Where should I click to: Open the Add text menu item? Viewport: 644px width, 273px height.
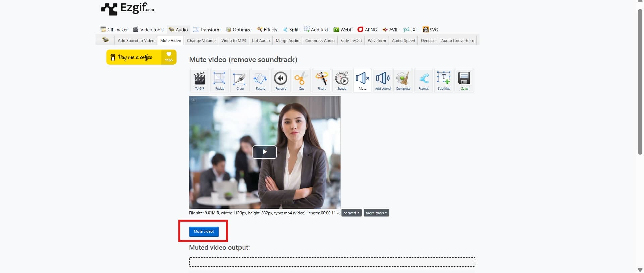(x=316, y=30)
